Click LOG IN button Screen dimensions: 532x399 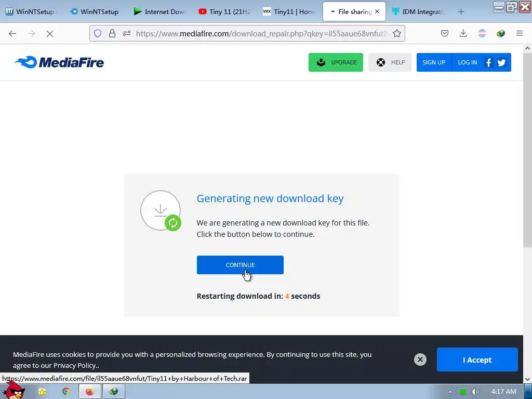tap(467, 62)
